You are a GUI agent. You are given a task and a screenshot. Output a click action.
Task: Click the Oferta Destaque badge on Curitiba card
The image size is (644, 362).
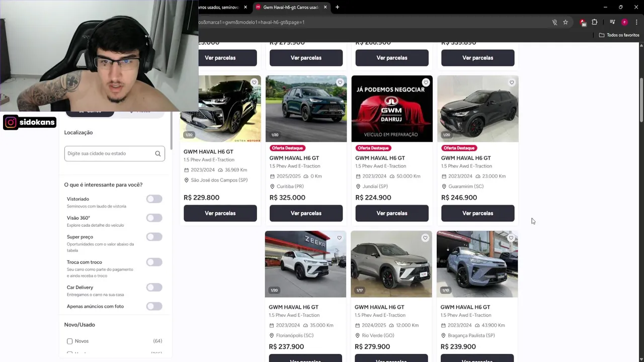(x=287, y=148)
